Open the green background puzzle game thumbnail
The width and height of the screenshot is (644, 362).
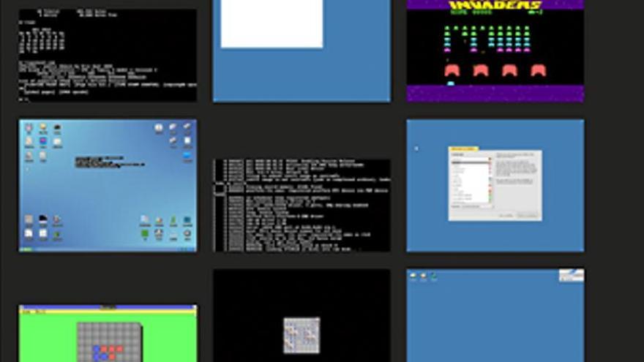108,333
